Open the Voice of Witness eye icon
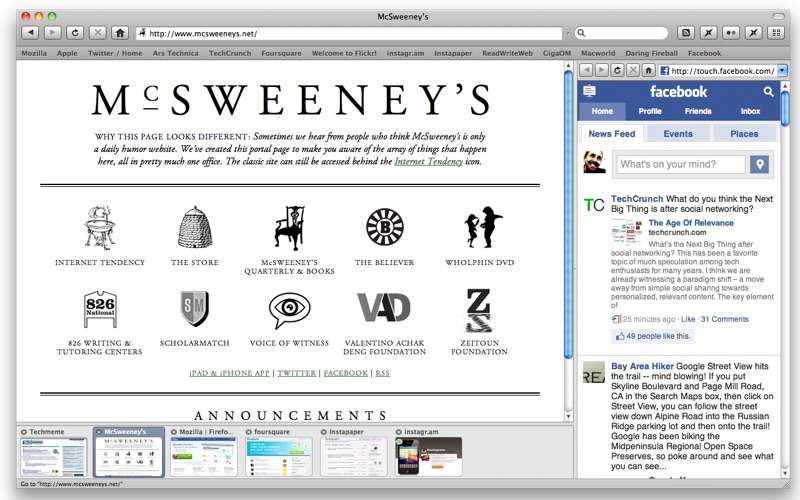 point(289,309)
